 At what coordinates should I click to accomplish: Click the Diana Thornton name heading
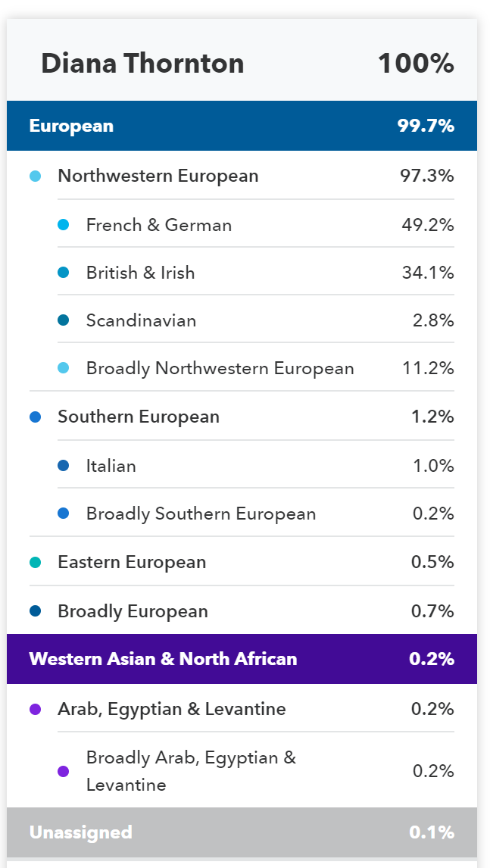143,63
